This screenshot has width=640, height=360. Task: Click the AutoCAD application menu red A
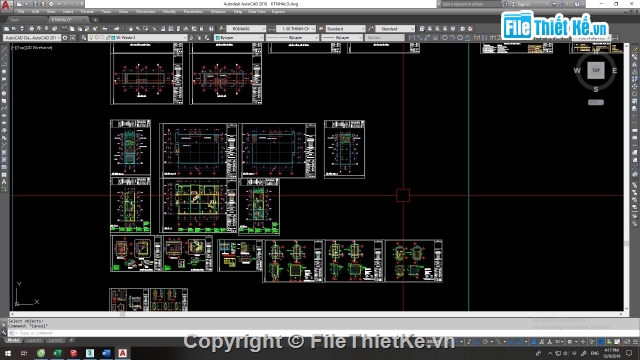click(6, 5)
